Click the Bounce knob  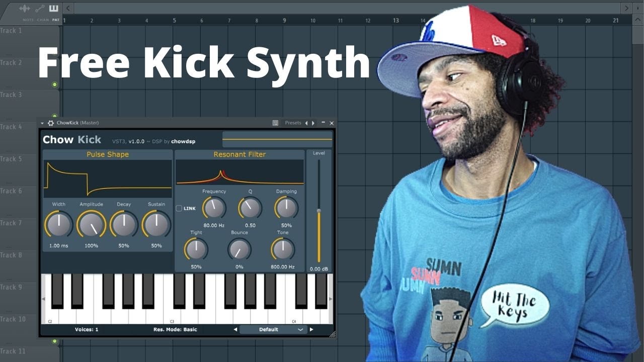click(x=239, y=249)
